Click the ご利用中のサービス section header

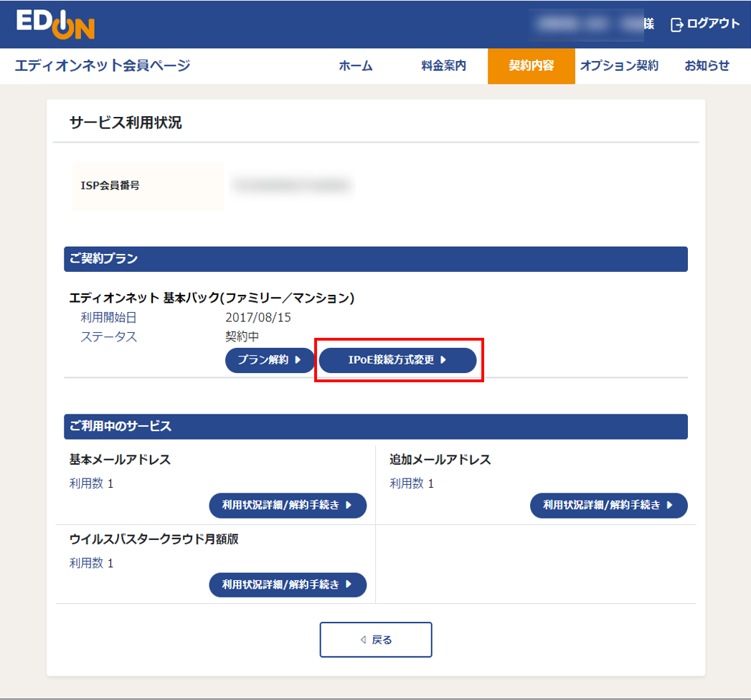point(375,426)
